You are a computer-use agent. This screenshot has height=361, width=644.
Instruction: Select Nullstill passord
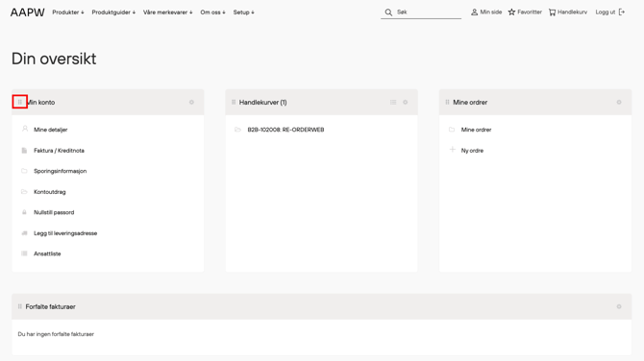[54, 212]
